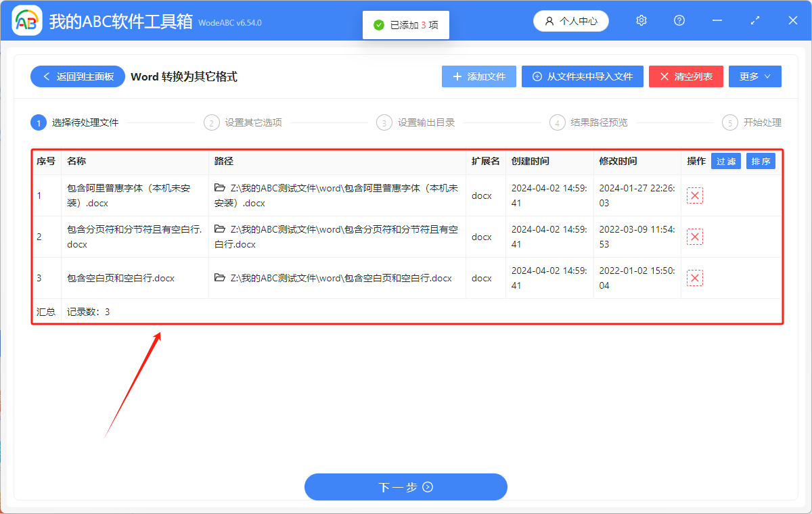Open the 过滤 filter option

click(725, 161)
